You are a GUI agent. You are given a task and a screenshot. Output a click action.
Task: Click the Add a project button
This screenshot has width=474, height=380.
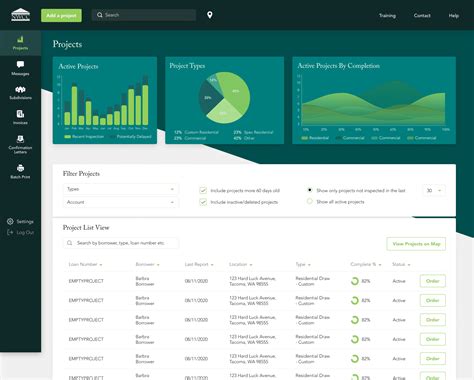(61, 15)
